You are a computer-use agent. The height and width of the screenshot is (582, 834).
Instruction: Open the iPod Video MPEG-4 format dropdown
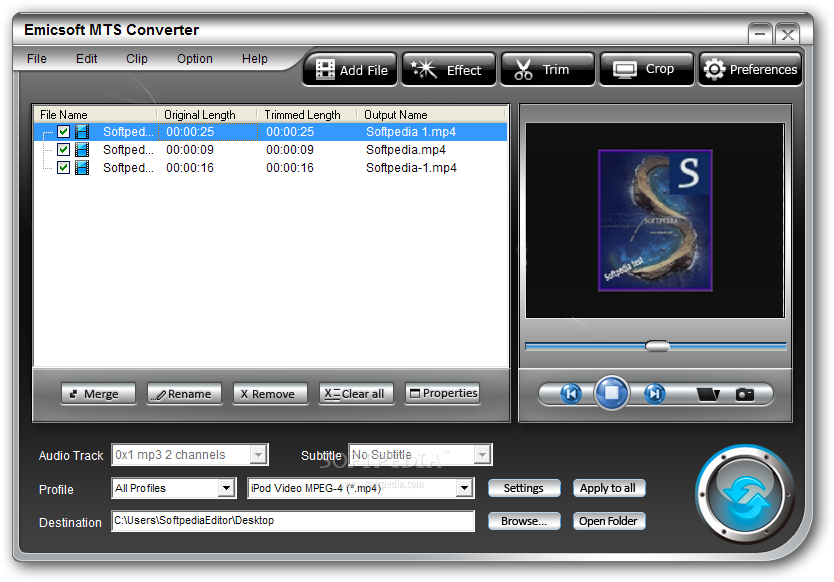click(464, 488)
